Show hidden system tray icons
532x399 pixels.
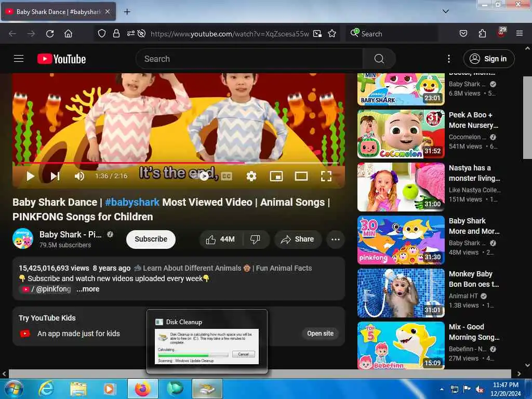point(442,389)
